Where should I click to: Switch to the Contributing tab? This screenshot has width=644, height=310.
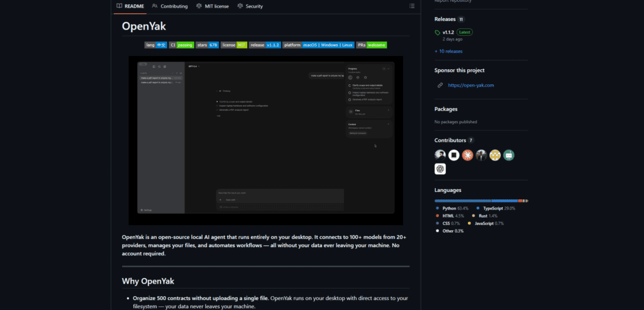click(x=170, y=6)
